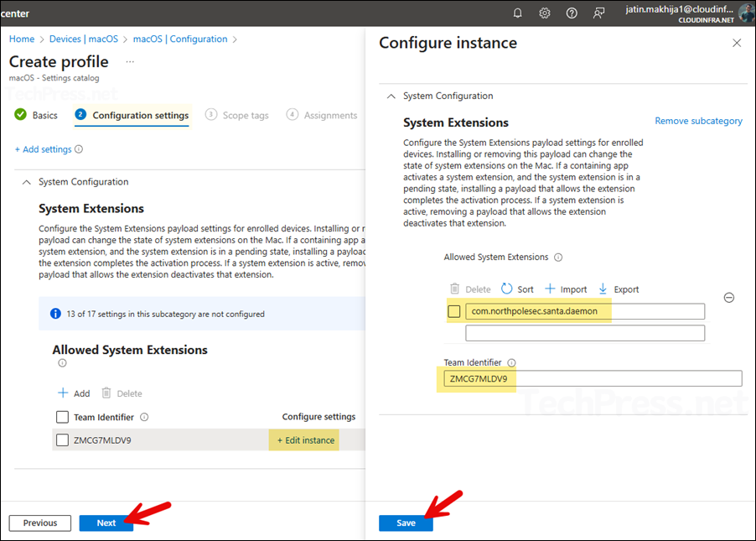Navigate to macOS | Configuration breadcrumb
This screenshot has width=756, height=541.
coord(180,39)
